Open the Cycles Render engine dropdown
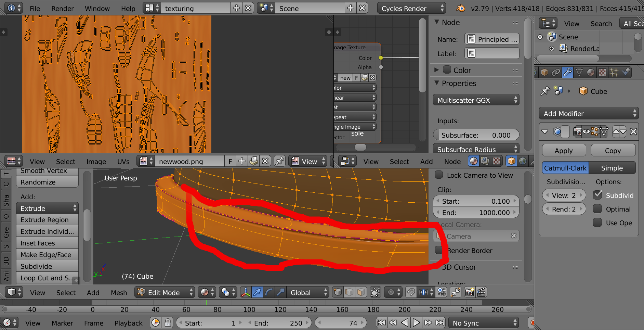This screenshot has height=330, width=644. (411, 8)
